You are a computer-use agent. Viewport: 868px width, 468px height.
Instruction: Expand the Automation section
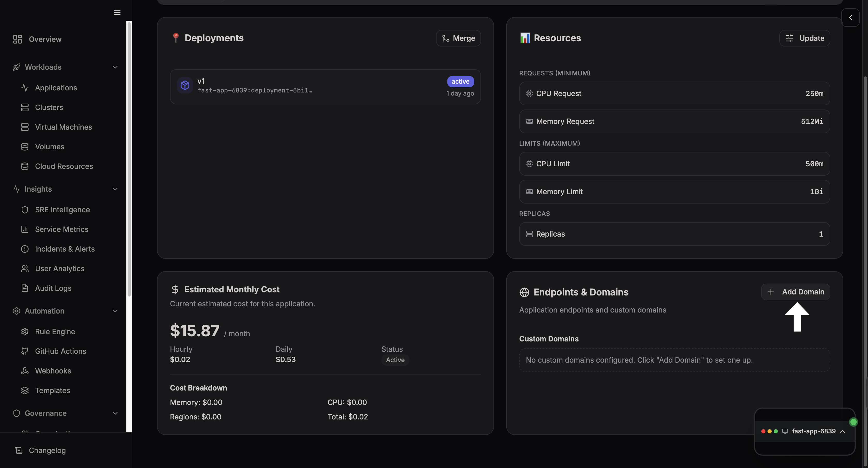115,311
